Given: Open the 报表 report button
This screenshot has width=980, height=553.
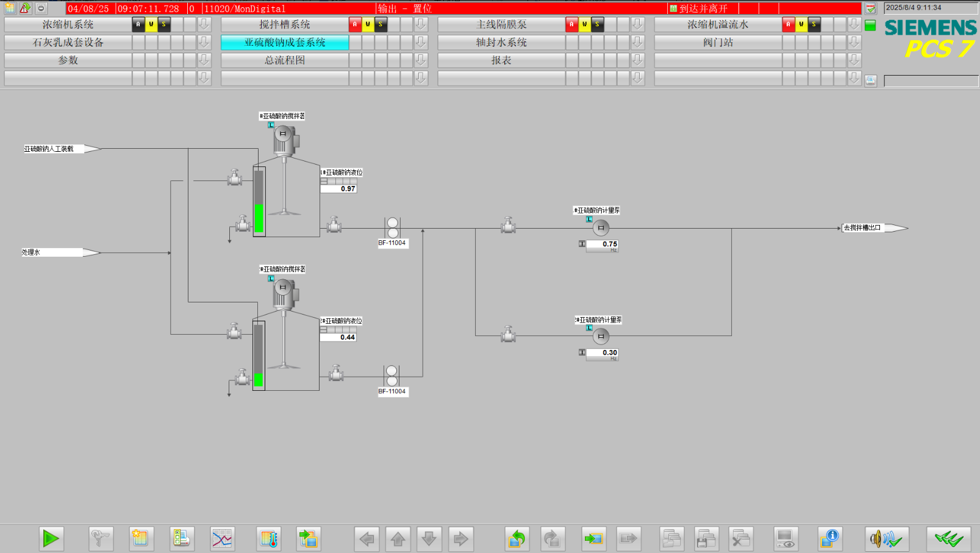Looking at the screenshot, I should (x=501, y=60).
